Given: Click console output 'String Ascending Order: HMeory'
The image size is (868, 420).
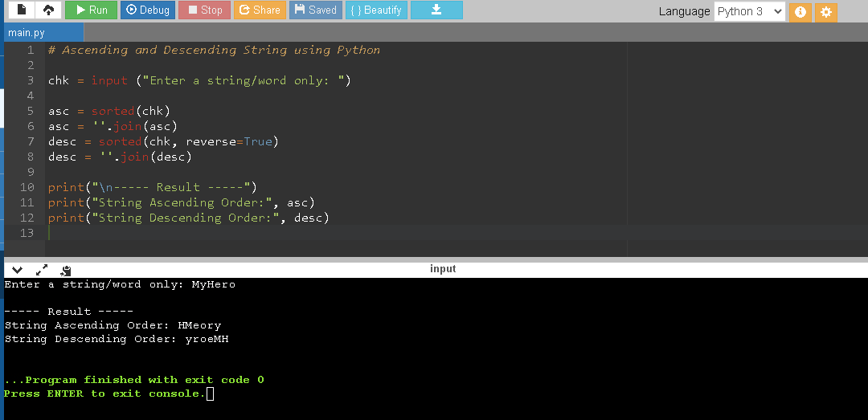Looking at the screenshot, I should [113, 325].
